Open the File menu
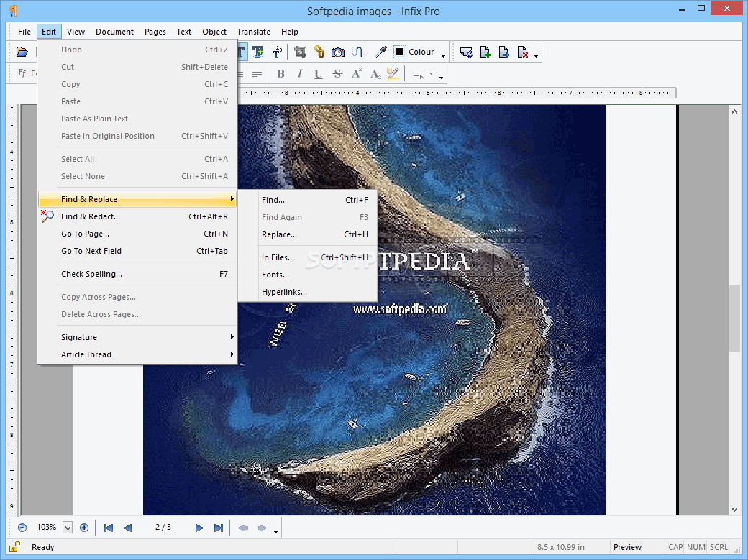 click(24, 32)
